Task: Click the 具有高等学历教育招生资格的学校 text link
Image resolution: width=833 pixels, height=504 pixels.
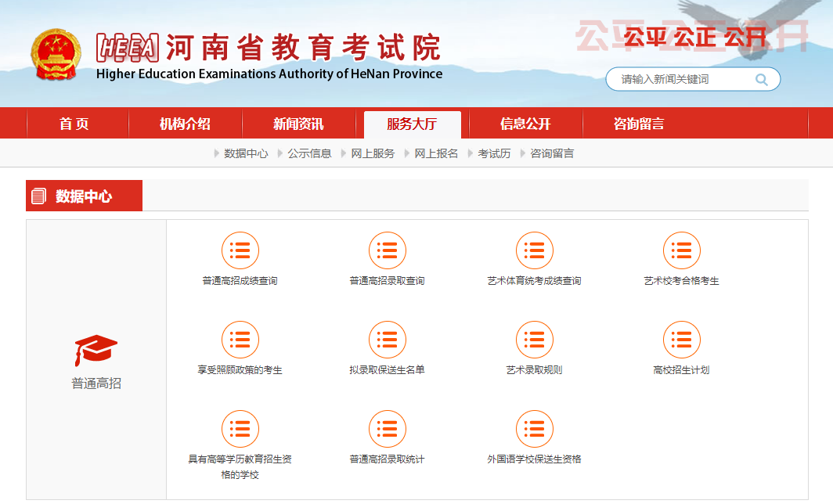Action: tap(240, 466)
